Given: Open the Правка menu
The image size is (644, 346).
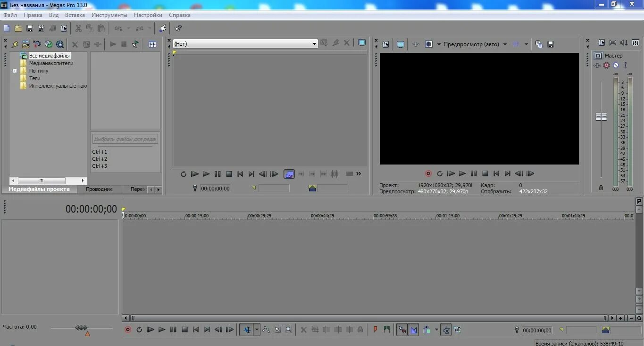Looking at the screenshot, I should 33,15.
